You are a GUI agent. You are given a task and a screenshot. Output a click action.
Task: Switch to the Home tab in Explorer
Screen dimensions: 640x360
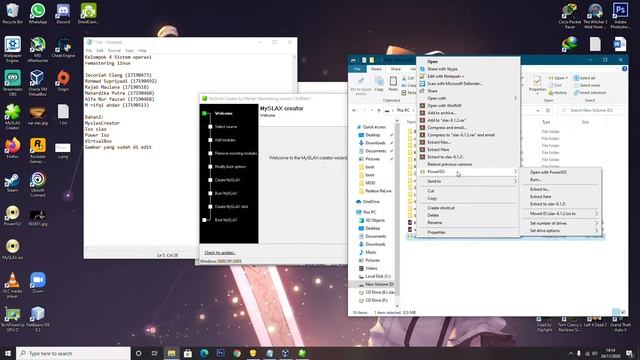(376, 69)
